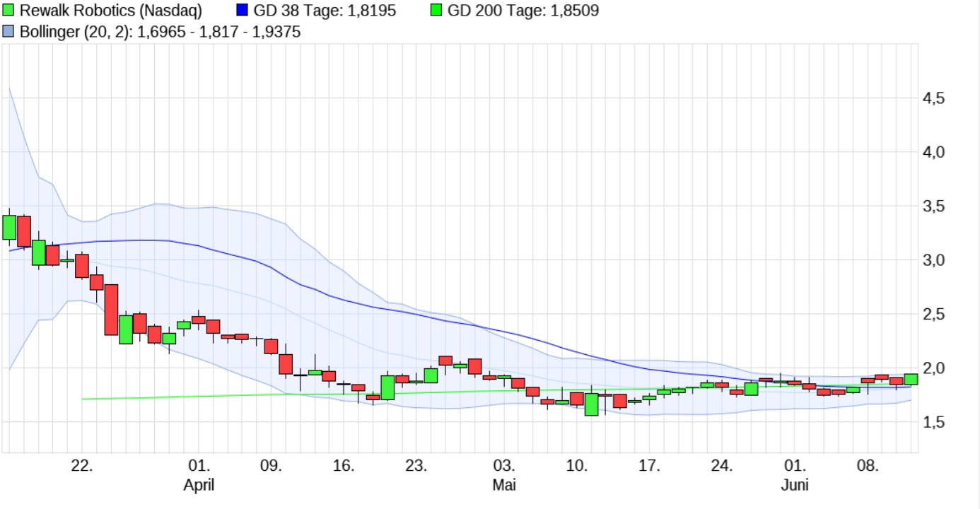Click the light-blue Bollinger legend swatch
Image resolution: width=980 pixels, height=509 pixels.
tap(9, 32)
